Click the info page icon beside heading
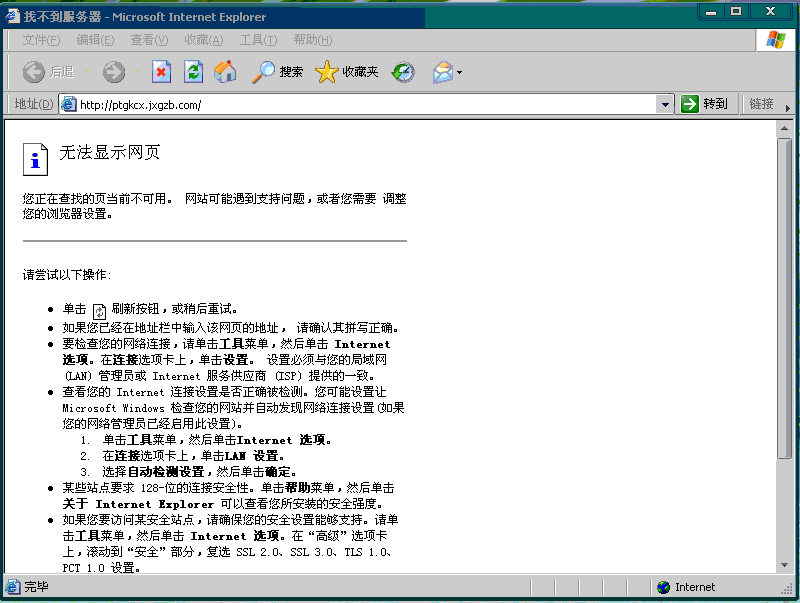This screenshot has width=800, height=603. tap(35, 160)
